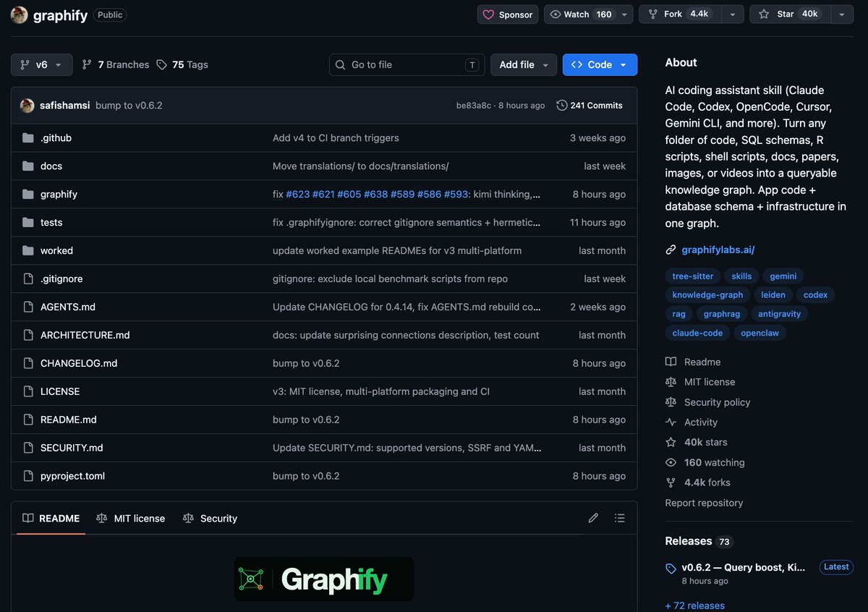Viewport: 868px width, 612px height.
Task: Open the star lists dropdown arrow
Action: (842, 14)
